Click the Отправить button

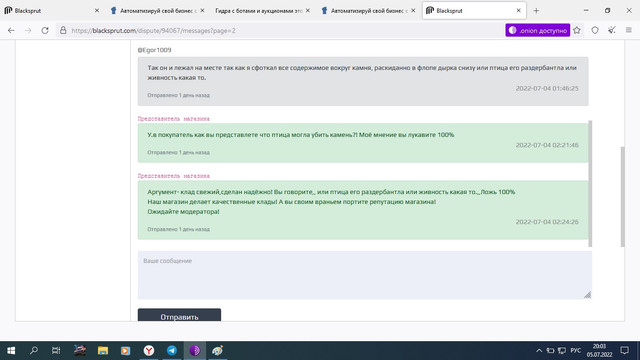[179, 315]
